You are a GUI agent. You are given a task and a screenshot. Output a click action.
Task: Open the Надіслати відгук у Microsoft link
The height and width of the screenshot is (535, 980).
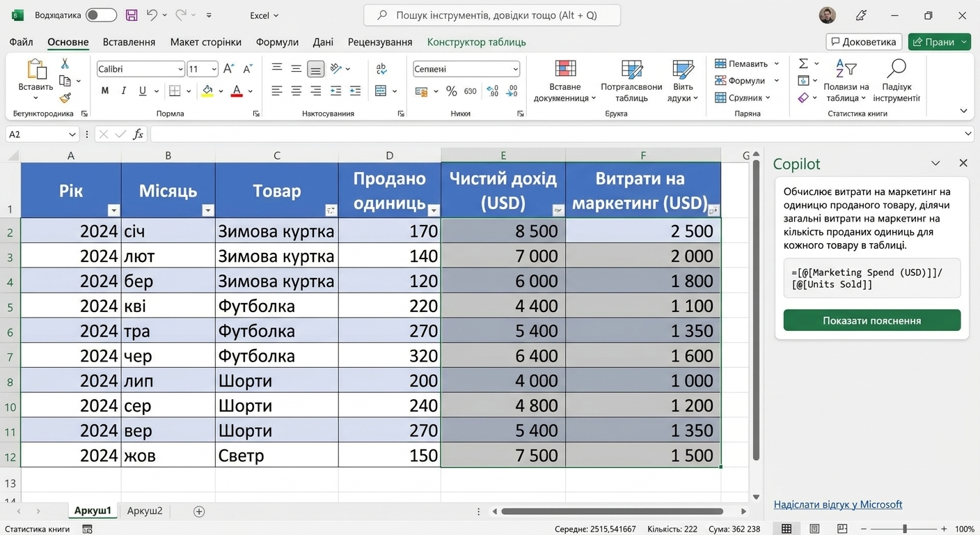pyautogui.click(x=838, y=504)
